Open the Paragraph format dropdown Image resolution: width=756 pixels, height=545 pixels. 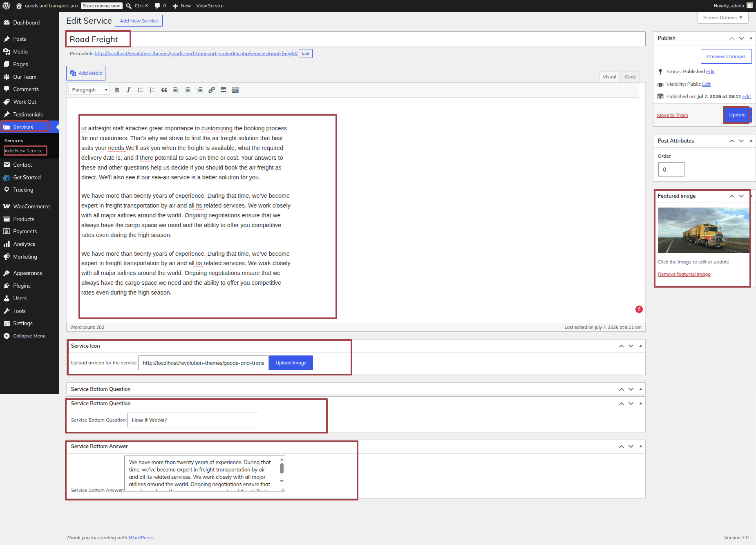tap(89, 90)
